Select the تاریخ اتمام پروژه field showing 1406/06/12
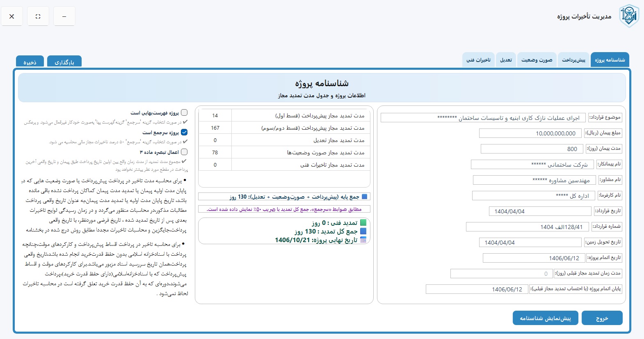 [534, 258]
